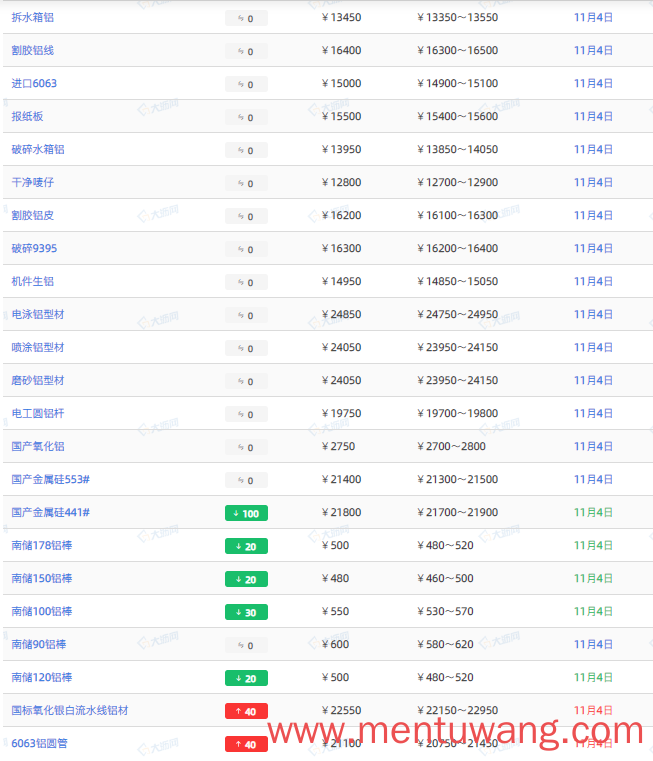Open the 国标氧化银白流水线铝材 product link
653x761 pixels.
click(x=70, y=711)
